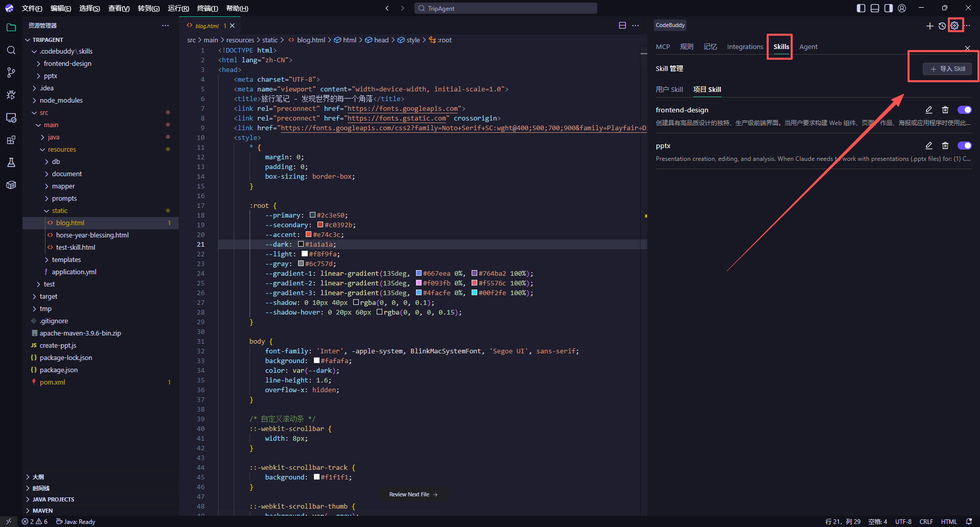Collapse the resources folder
The width and height of the screenshot is (980, 527).
[x=61, y=149]
